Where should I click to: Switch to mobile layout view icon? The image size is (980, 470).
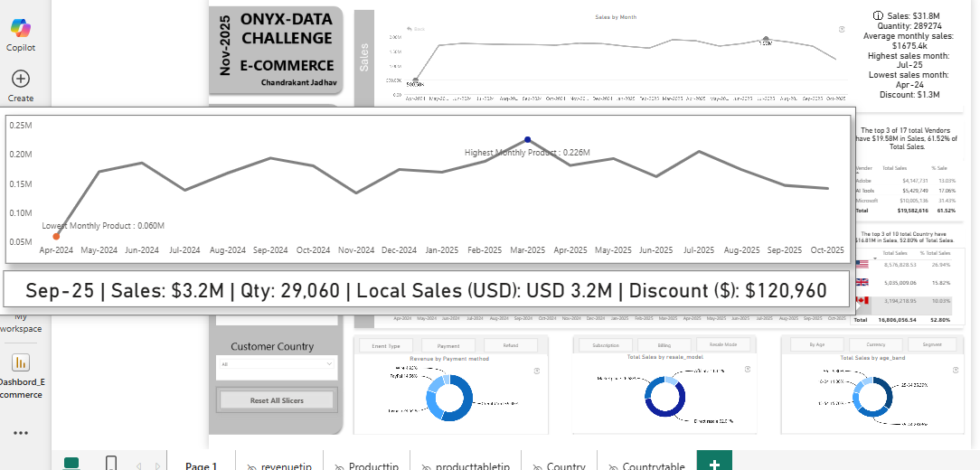point(111,464)
